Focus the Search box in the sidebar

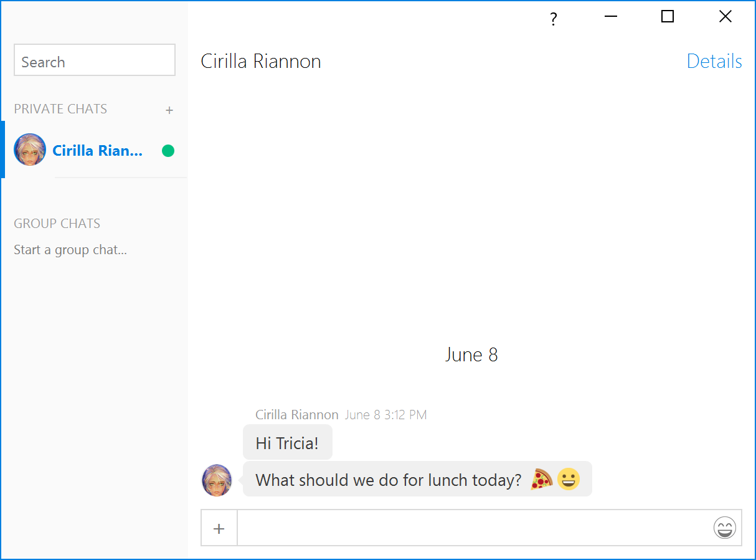click(95, 60)
